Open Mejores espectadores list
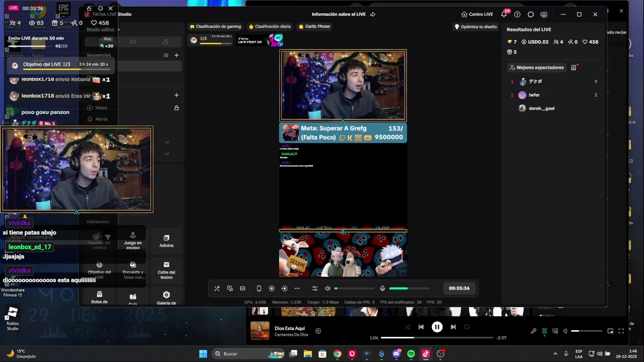The image size is (644, 362). pyautogui.click(x=537, y=67)
